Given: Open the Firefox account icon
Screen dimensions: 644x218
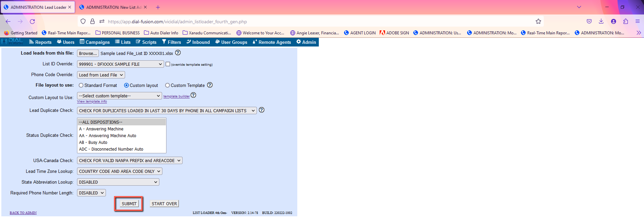Looking at the screenshot, I should [613, 21].
